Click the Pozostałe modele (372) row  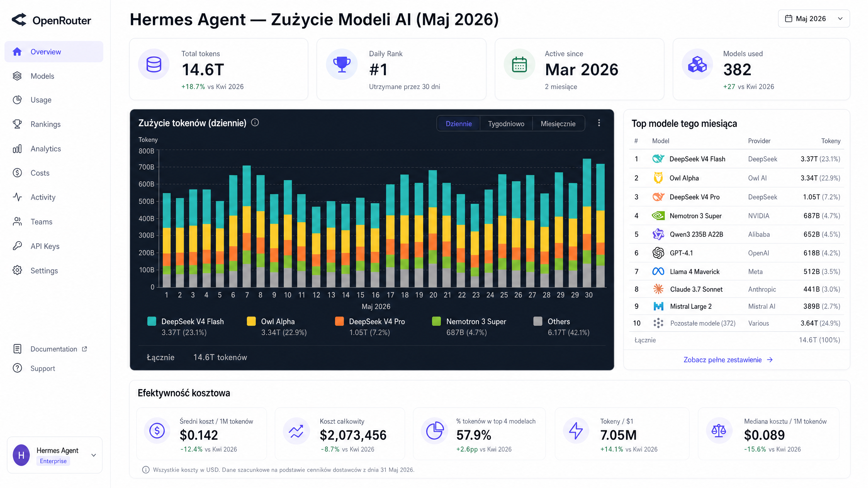tap(737, 323)
